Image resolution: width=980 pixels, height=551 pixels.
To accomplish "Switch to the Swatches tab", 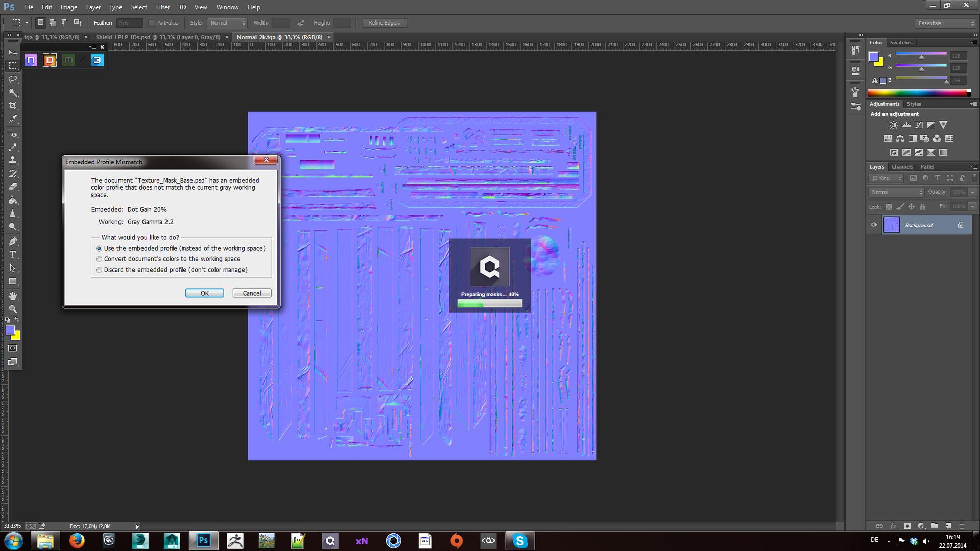I will coord(901,43).
